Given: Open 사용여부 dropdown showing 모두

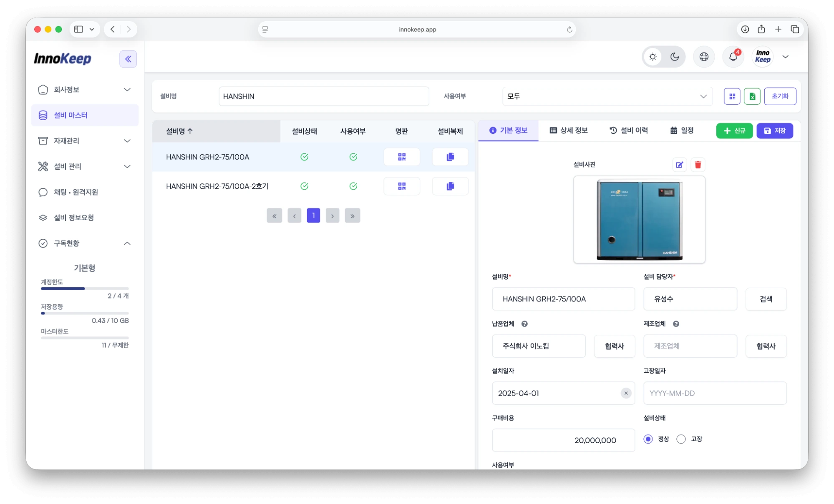Looking at the screenshot, I should click(x=607, y=96).
